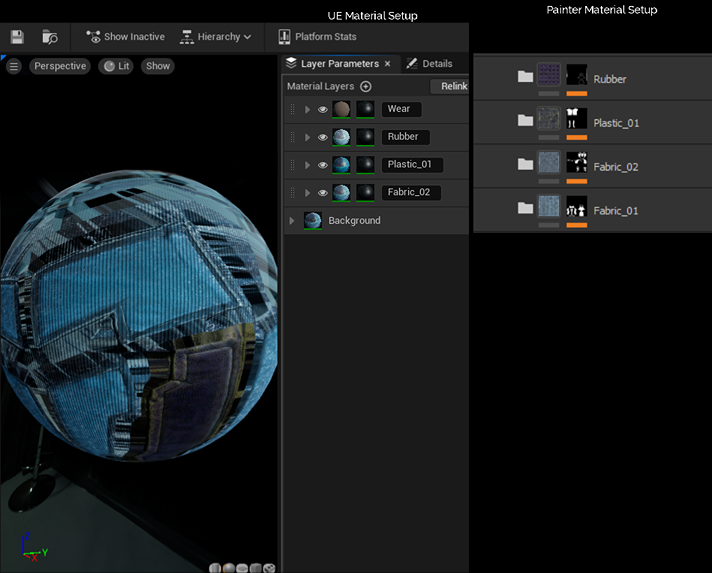Open the viewport hamburger menu
Image resolution: width=712 pixels, height=573 pixels.
14,66
